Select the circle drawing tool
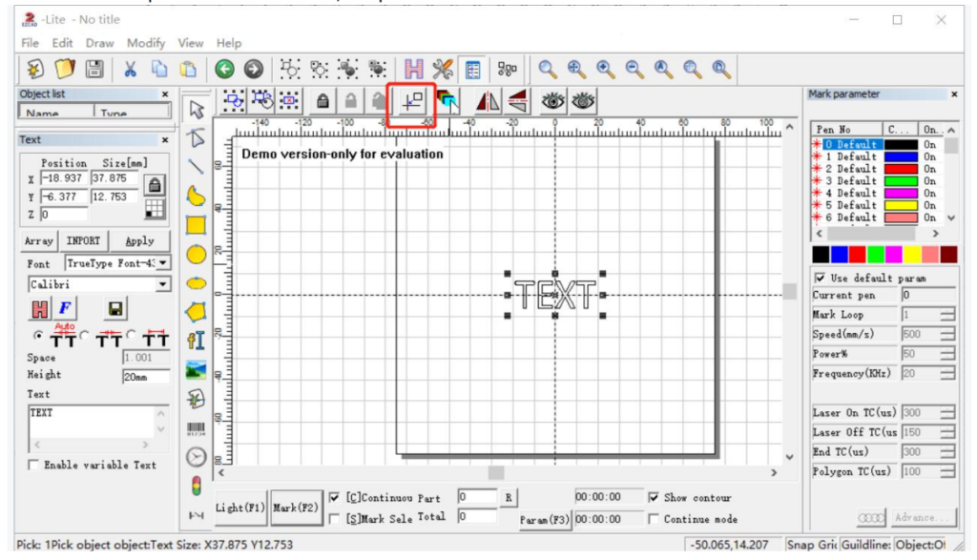Screen dimensions: 977x560 pyautogui.click(x=196, y=255)
